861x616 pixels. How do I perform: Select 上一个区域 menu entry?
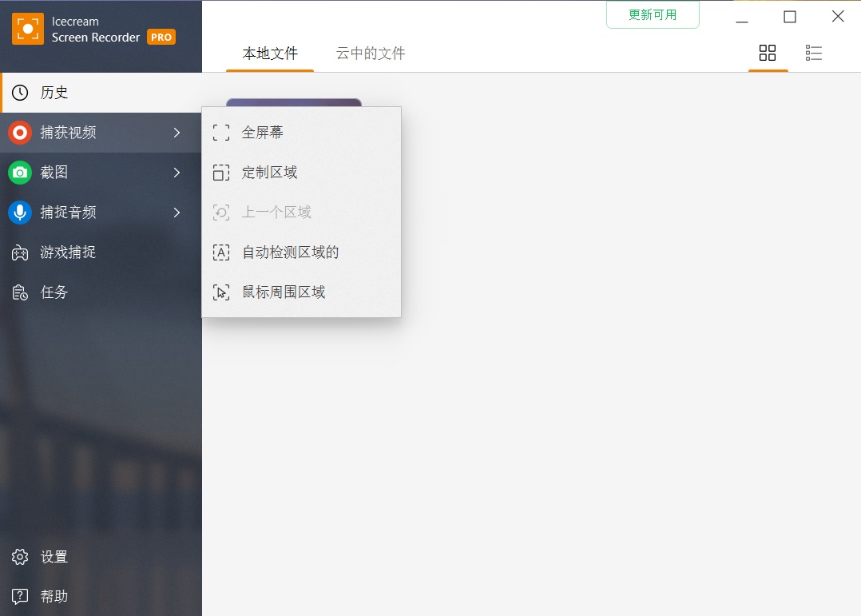tap(301, 212)
